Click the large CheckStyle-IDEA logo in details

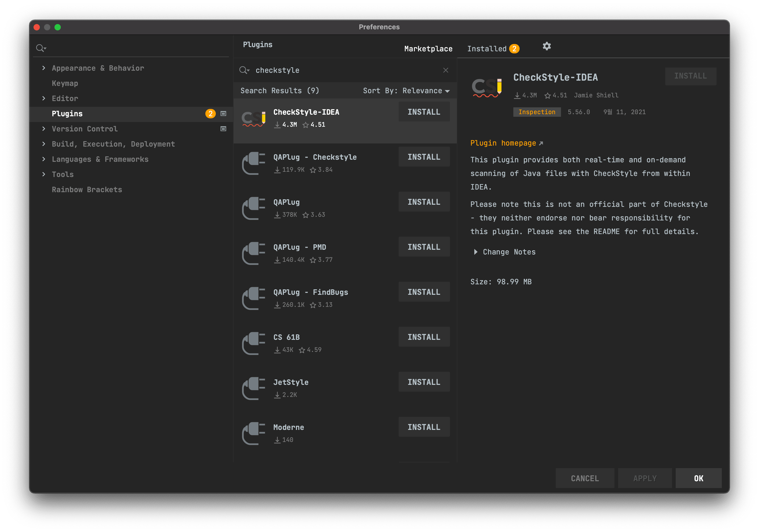click(x=487, y=87)
